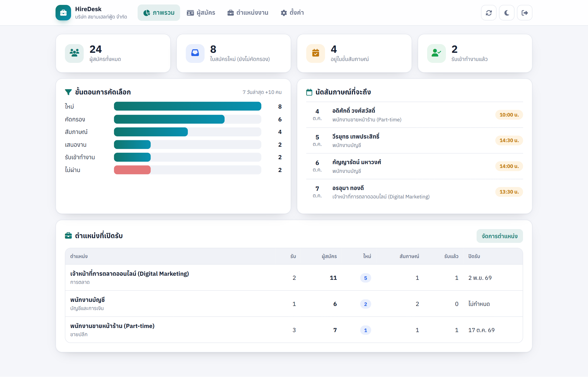Select the ภาพรวม overview tab
Screen dimensions: 588x377
click(x=159, y=13)
